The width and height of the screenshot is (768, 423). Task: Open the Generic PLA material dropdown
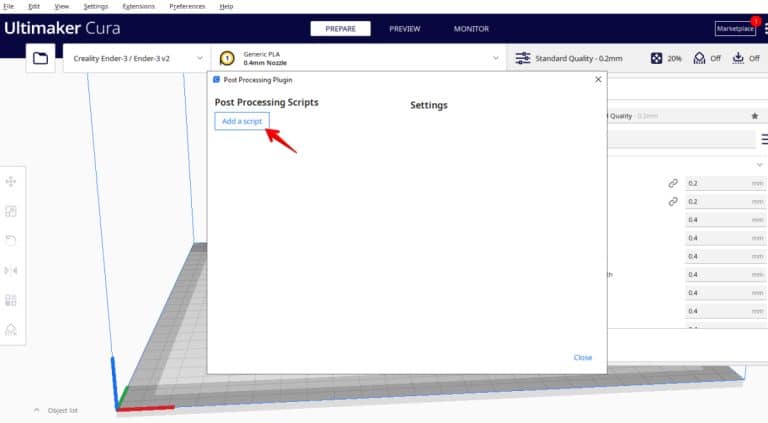[x=360, y=58]
